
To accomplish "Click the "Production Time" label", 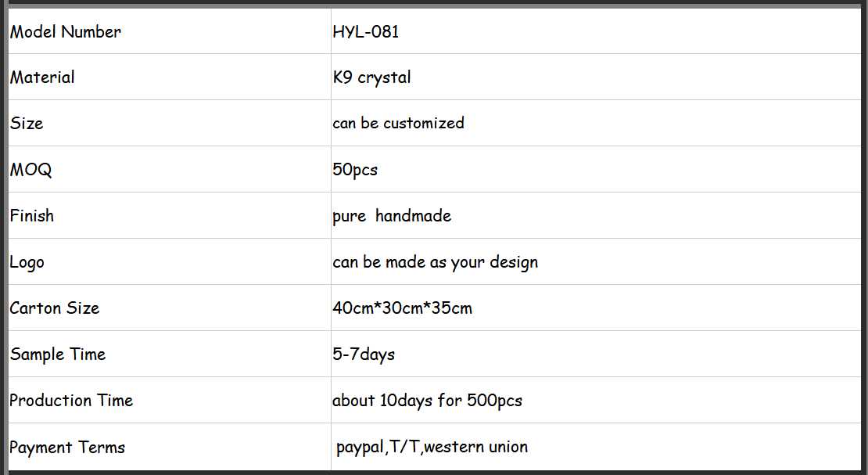I will [71, 401].
